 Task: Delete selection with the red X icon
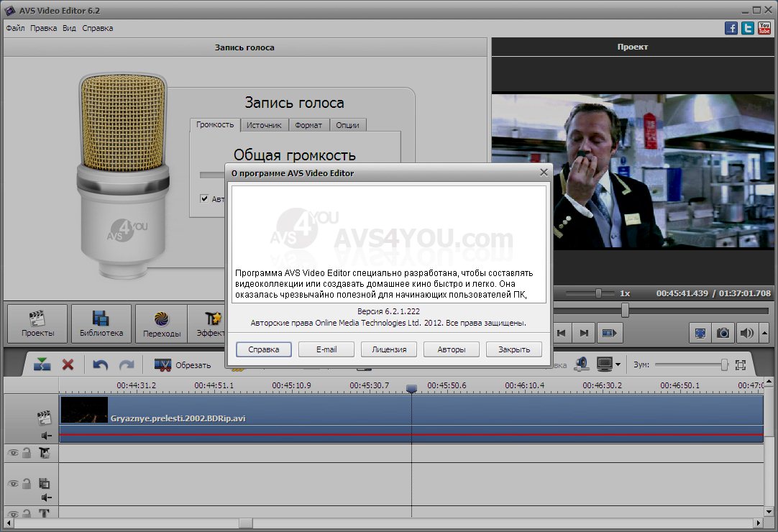68,364
